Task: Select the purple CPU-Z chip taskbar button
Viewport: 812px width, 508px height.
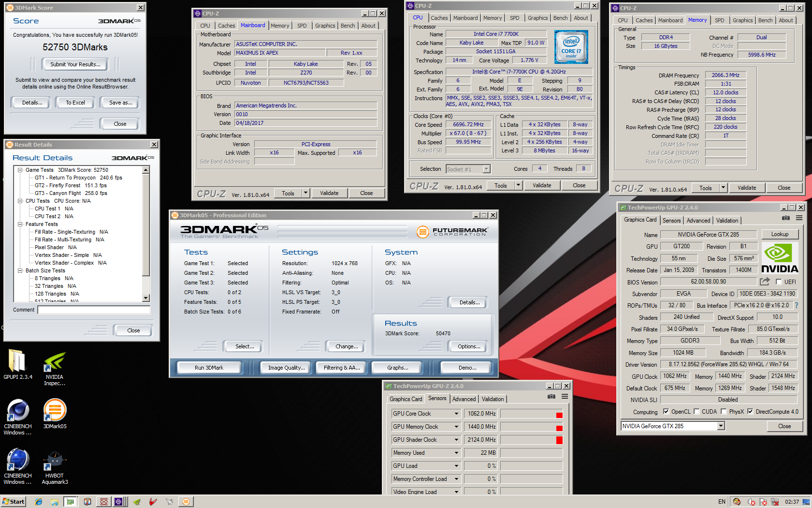Action: click(x=119, y=502)
